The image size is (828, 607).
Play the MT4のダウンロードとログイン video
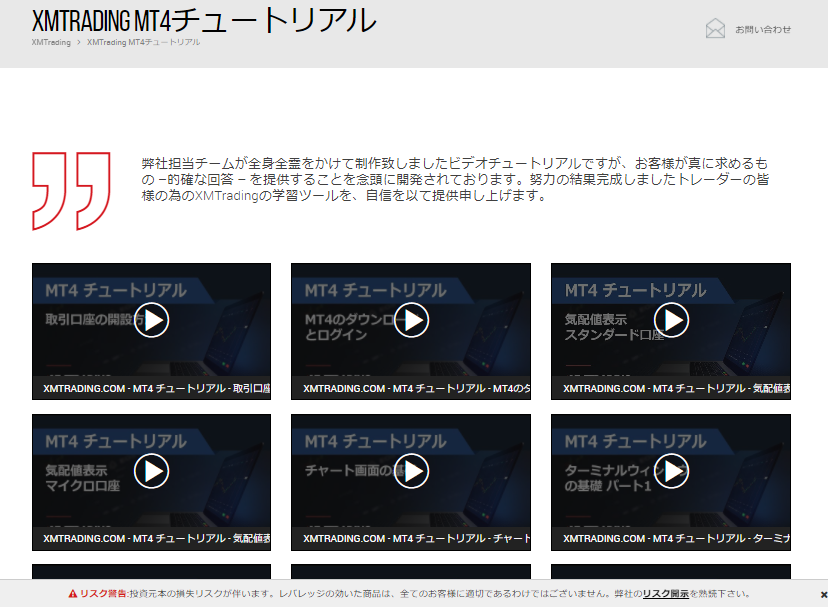coord(411,320)
